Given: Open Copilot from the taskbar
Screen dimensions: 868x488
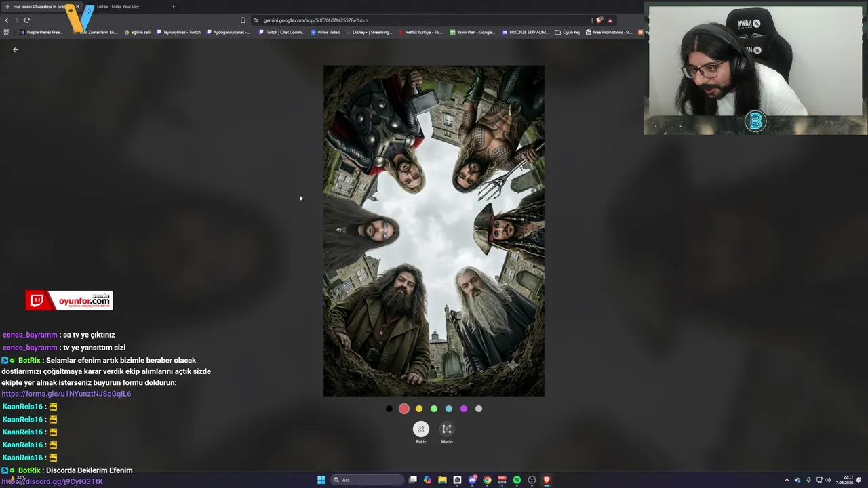Looking at the screenshot, I should pyautogui.click(x=427, y=480).
